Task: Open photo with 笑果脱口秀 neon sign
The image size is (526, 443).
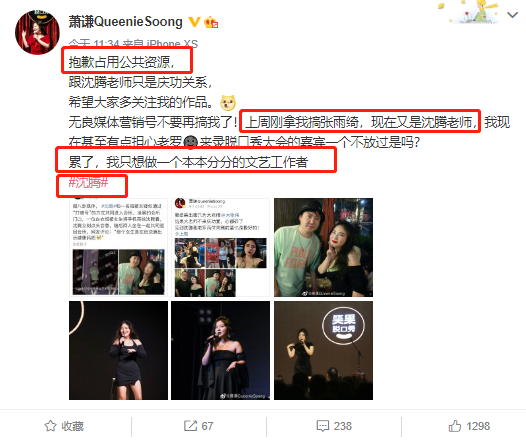Action: (x=323, y=350)
